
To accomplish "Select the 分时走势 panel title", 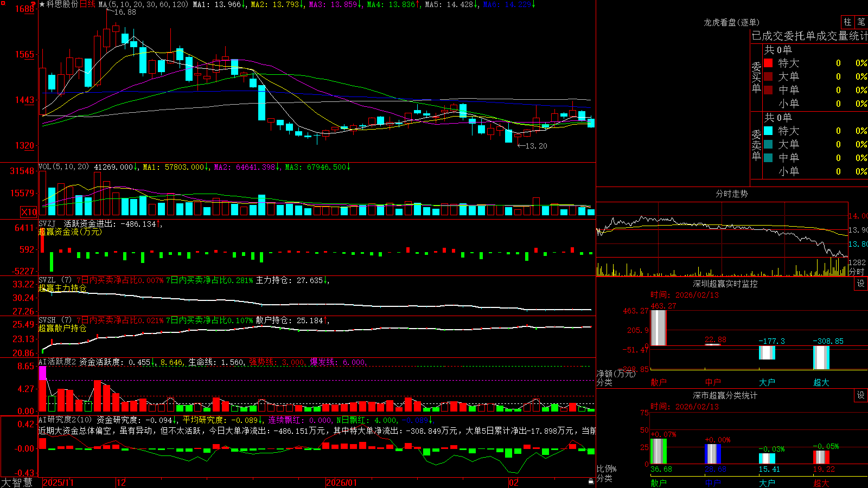I will click(x=731, y=194).
